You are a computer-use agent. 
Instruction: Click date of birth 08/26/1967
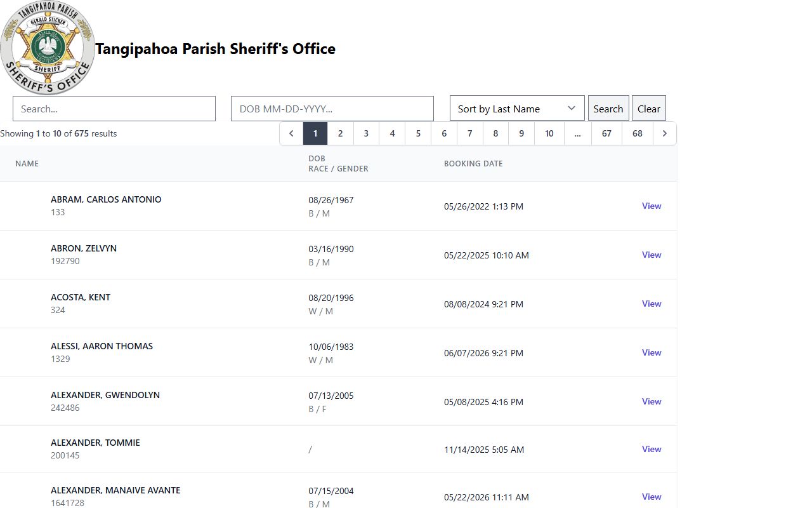(x=331, y=200)
